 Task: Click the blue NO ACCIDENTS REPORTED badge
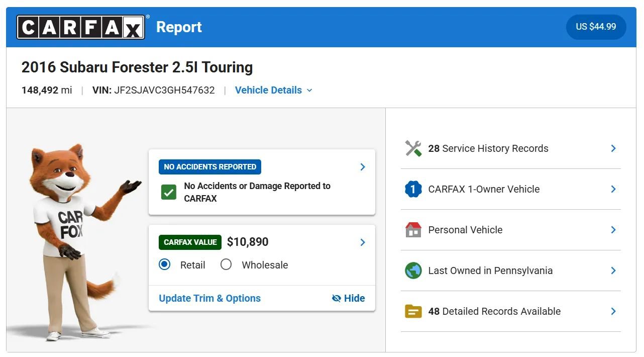coord(210,167)
